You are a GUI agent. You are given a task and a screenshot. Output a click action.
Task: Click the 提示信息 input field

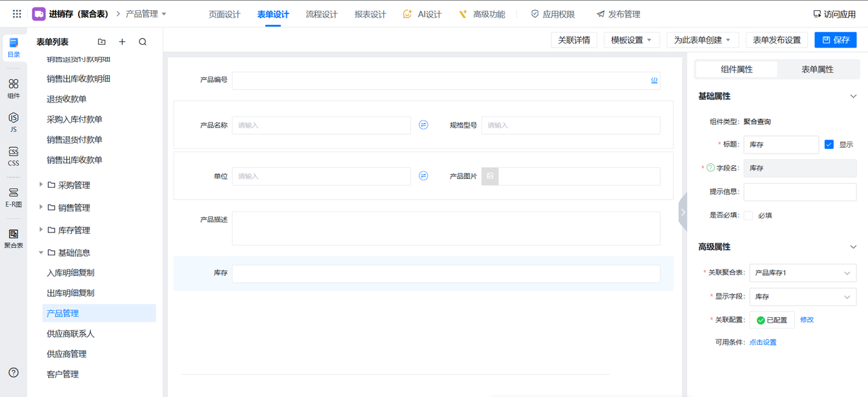click(x=800, y=192)
